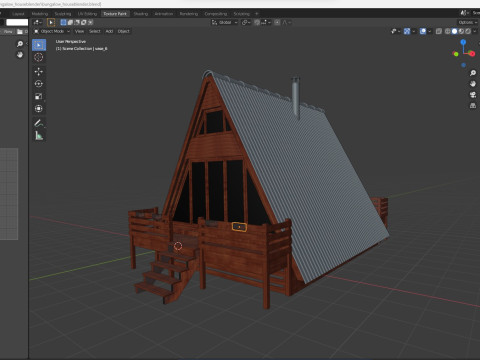This screenshot has height=360, width=480.
Task: Open the Add menu
Action: (109, 31)
